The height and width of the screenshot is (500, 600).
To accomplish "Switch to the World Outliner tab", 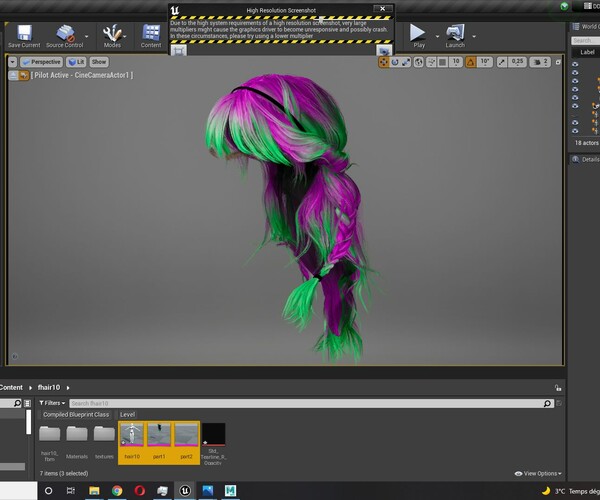I will (x=586, y=27).
